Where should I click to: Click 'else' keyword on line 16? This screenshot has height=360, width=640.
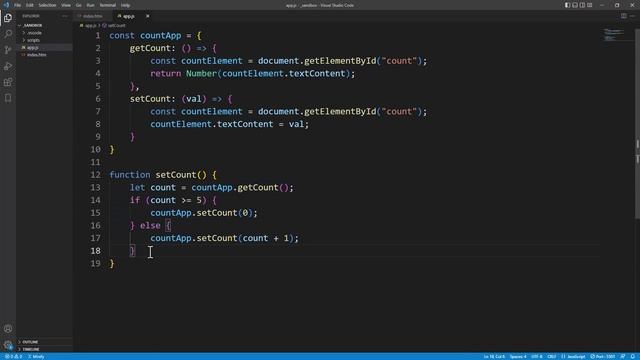pyautogui.click(x=150, y=225)
